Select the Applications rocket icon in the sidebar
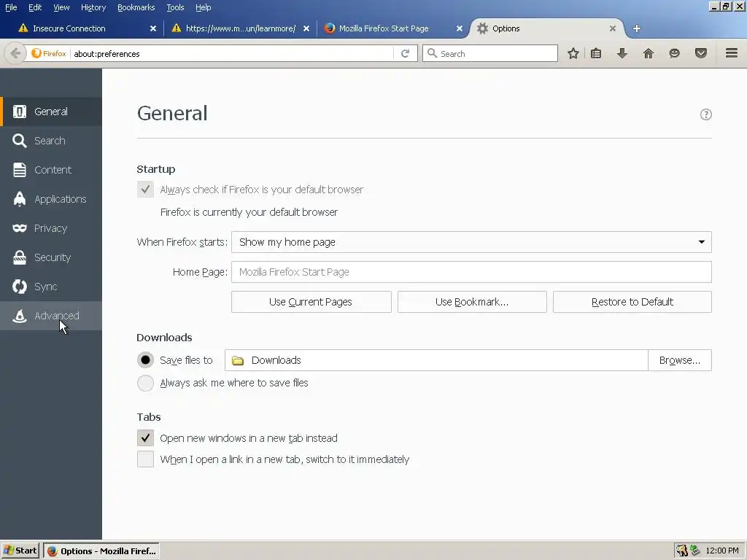The image size is (747, 560). (20, 199)
